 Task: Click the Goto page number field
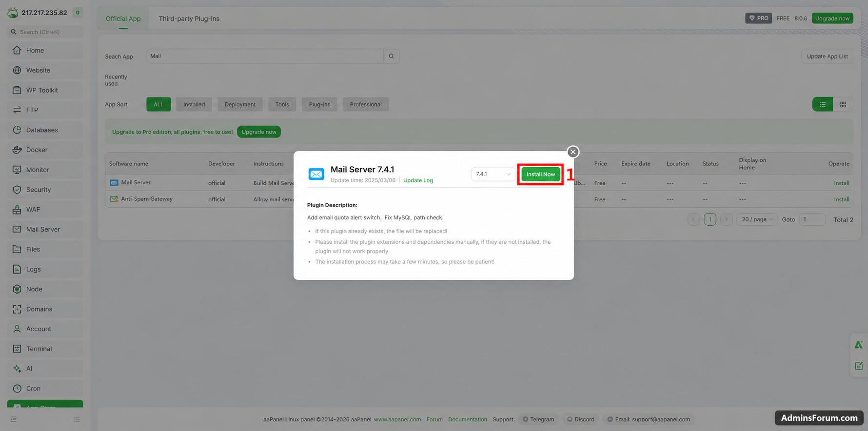pyautogui.click(x=811, y=219)
